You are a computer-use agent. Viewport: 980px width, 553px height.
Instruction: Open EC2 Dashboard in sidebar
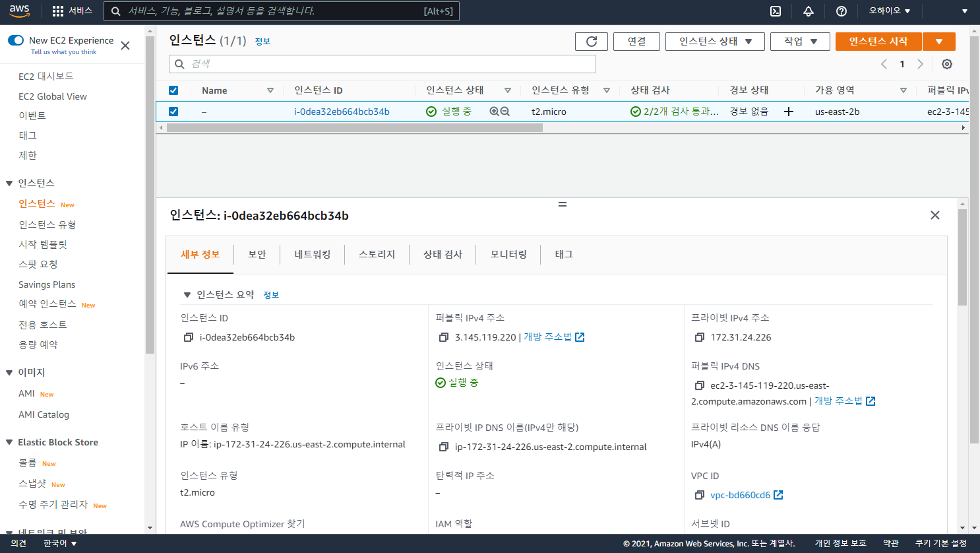tap(46, 77)
